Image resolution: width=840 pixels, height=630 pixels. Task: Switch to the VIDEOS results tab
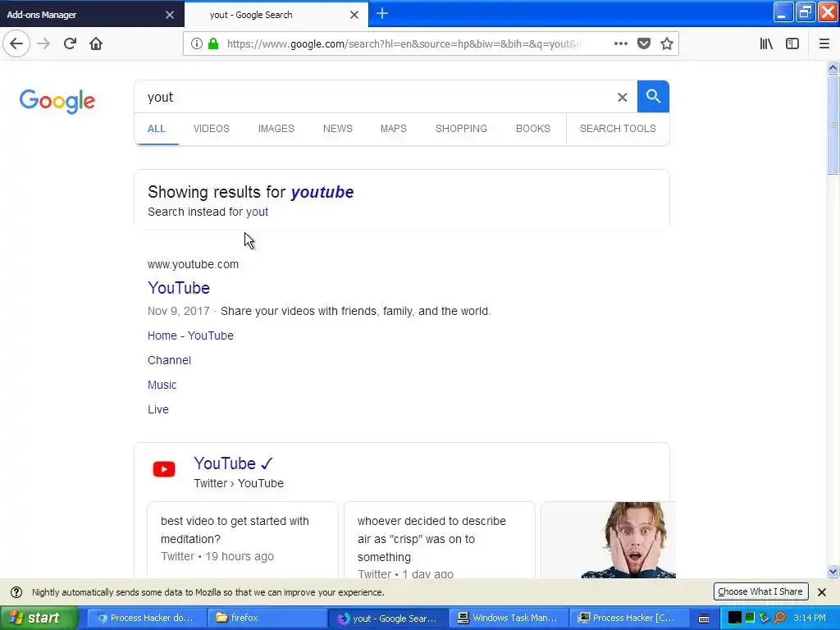(211, 129)
